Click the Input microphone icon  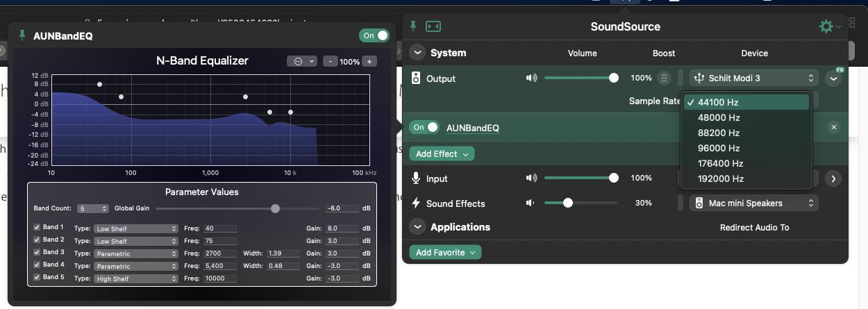(x=416, y=178)
